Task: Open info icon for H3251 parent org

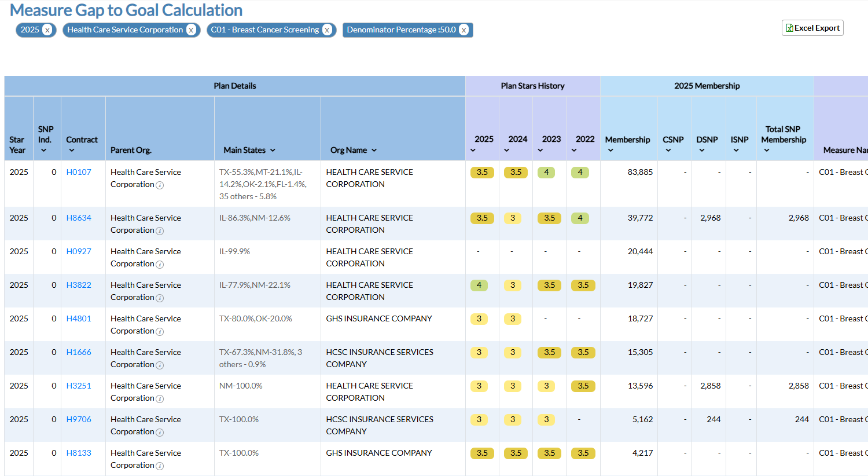Action: (x=160, y=399)
